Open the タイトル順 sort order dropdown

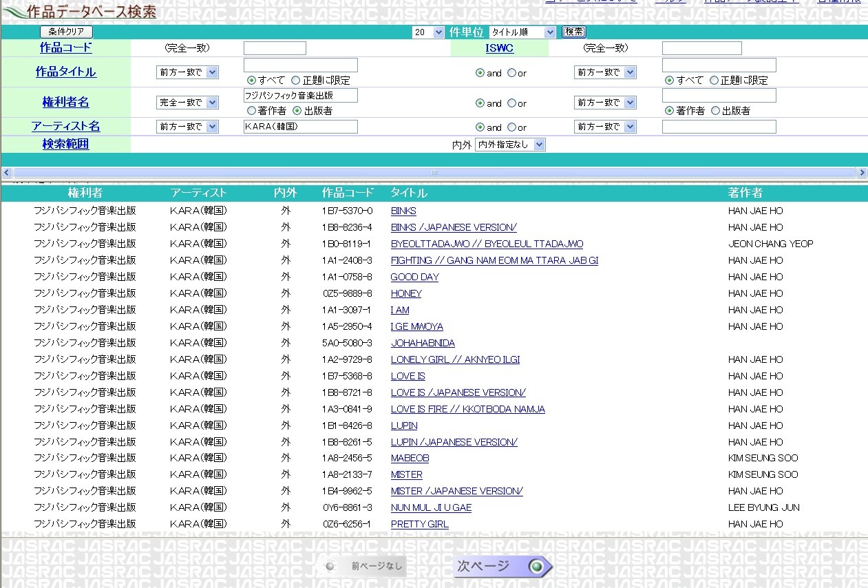point(522,32)
